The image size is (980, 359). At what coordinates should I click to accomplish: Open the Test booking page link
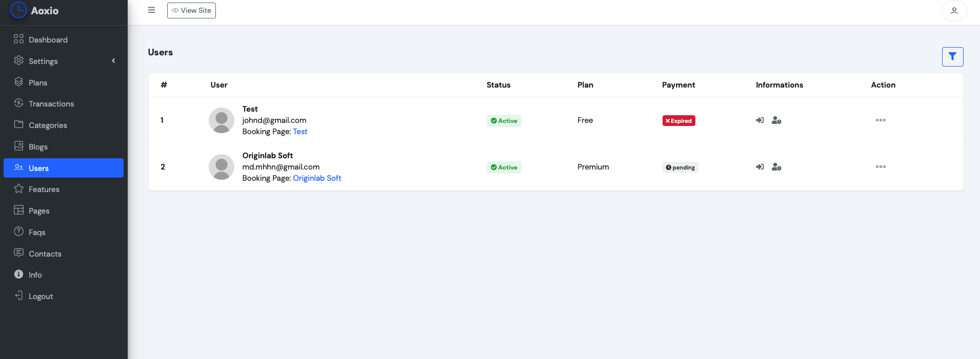[x=300, y=132]
